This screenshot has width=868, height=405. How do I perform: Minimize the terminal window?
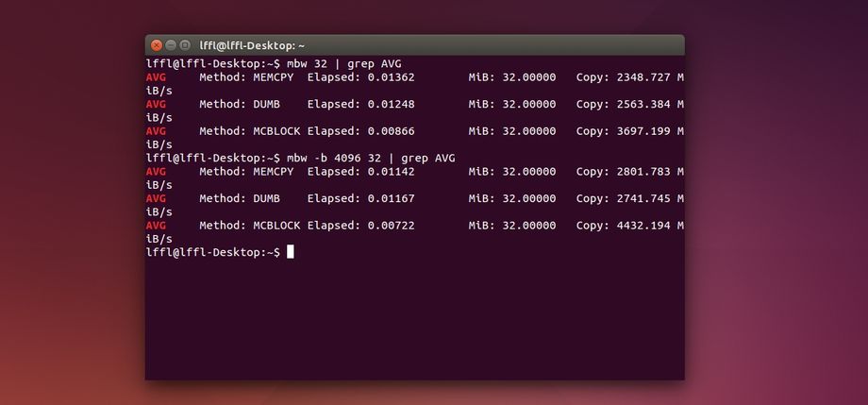(x=171, y=45)
